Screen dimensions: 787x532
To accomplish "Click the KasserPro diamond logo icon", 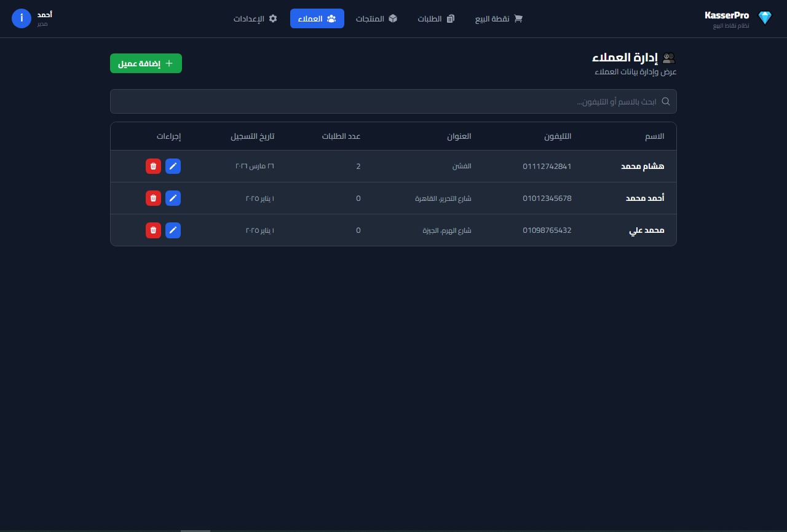I will (x=764, y=18).
